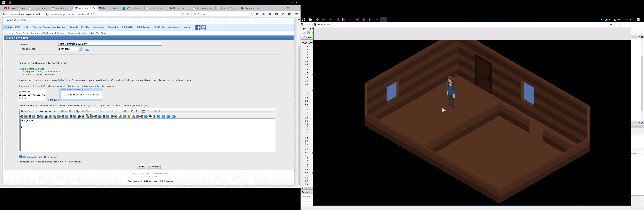Insert image in the post editor
The height and width of the screenshot is (210, 644).
(x=62, y=111)
